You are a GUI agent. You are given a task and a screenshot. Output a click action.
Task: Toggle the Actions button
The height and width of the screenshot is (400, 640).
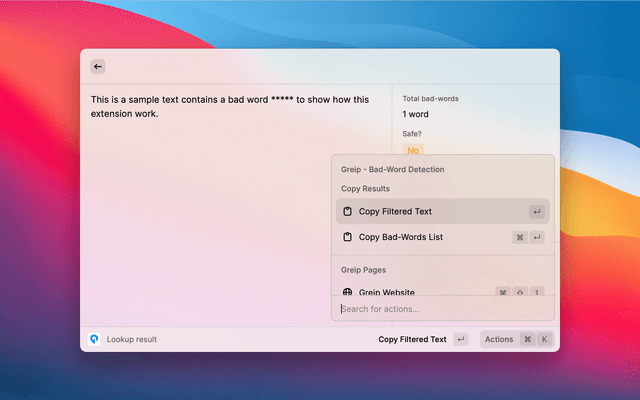tap(499, 339)
